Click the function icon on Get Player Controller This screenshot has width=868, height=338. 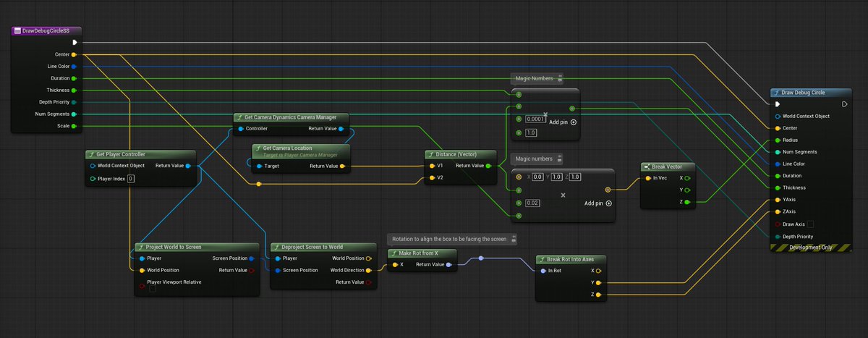tap(90, 154)
